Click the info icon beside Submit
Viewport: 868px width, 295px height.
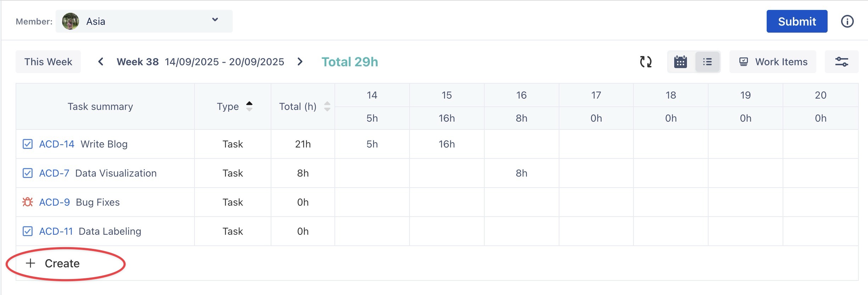point(847,21)
